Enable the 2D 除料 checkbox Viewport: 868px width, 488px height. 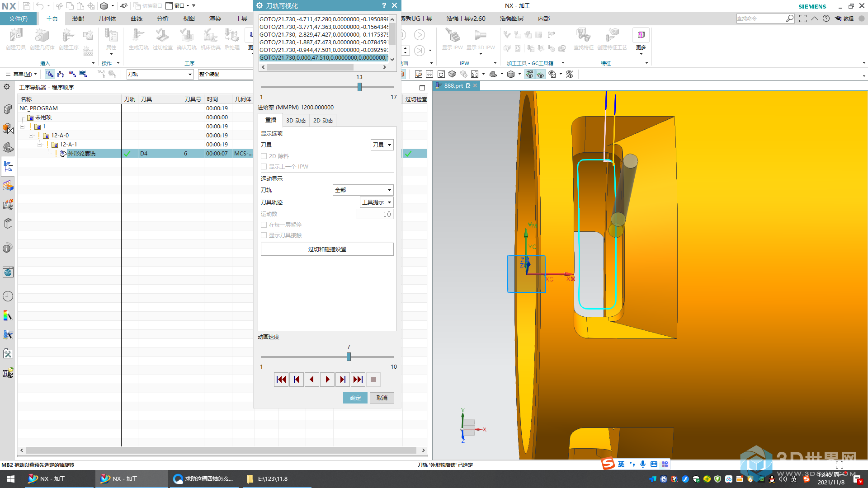point(264,156)
